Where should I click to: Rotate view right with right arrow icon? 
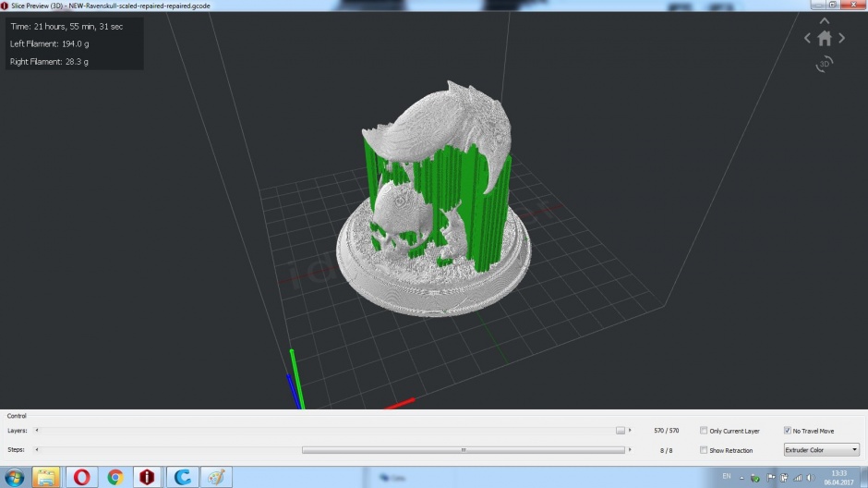[x=841, y=38]
